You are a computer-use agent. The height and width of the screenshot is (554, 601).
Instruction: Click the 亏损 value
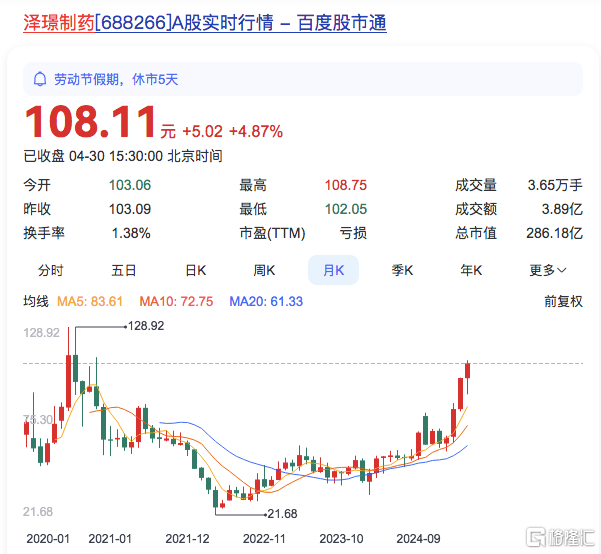point(353,233)
